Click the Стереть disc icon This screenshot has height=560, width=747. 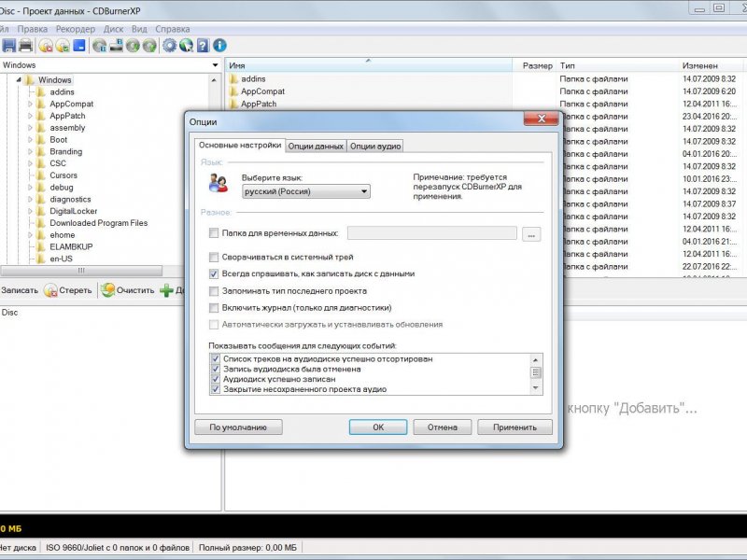pos(50,290)
